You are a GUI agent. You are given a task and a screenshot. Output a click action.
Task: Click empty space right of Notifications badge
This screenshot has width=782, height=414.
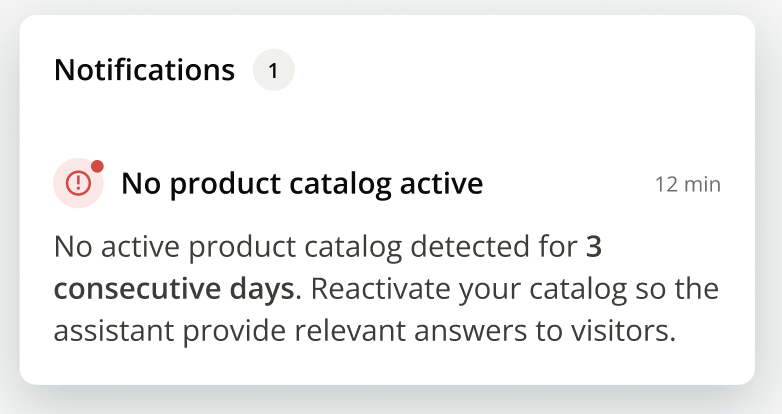click(x=500, y=71)
